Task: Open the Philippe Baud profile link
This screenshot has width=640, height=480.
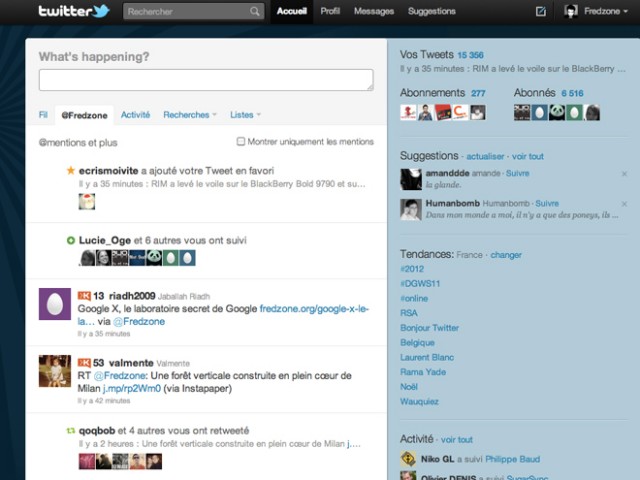Action: 513,459
